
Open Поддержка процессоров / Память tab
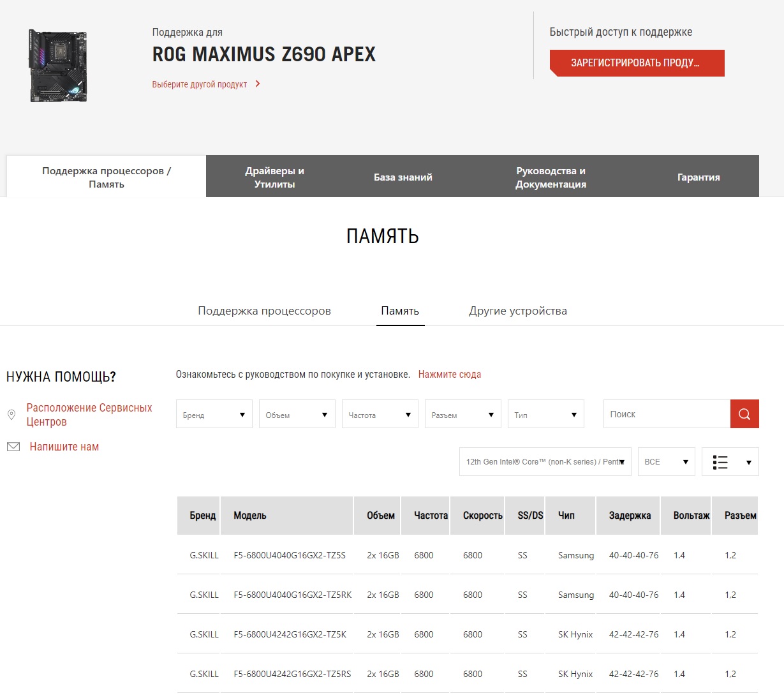point(107,177)
